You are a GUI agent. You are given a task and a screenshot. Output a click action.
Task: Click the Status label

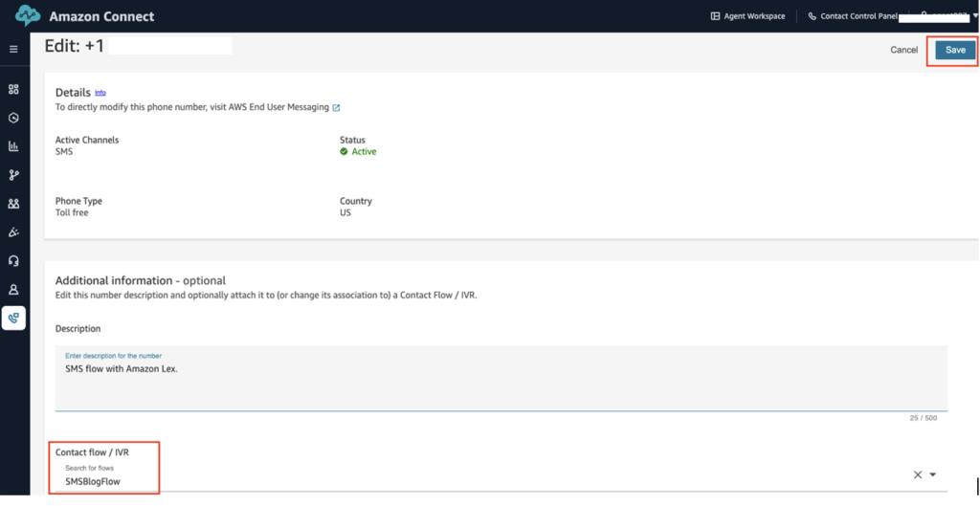click(352, 140)
